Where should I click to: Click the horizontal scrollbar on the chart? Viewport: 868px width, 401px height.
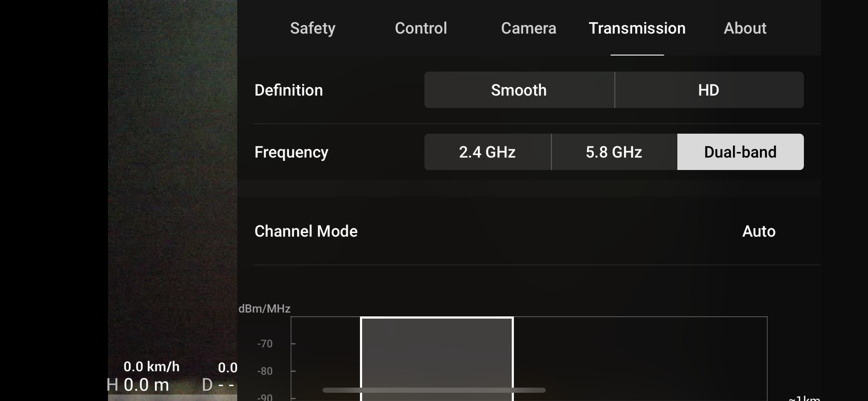point(434,390)
